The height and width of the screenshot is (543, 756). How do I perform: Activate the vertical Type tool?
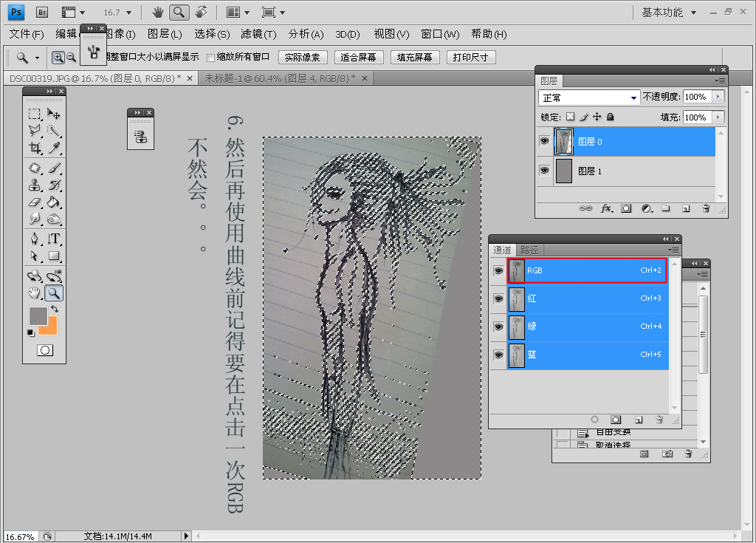point(54,239)
